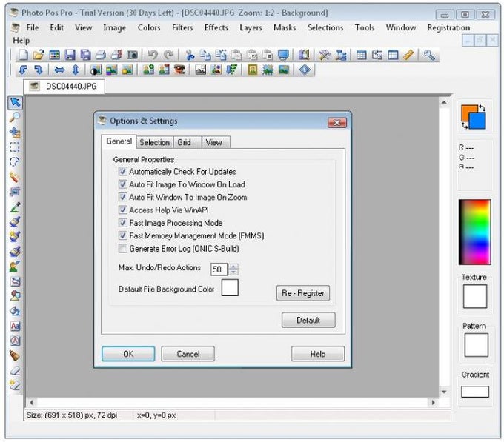Click Cancel in Options & Settings

188,354
